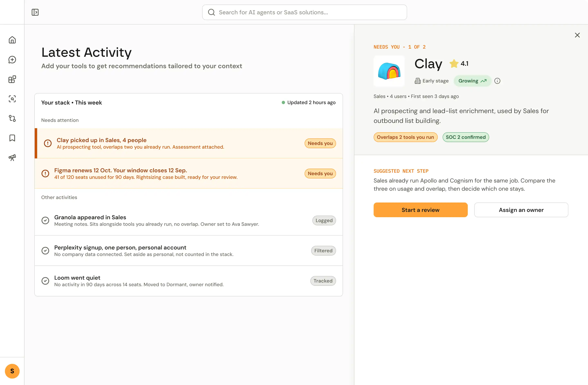
Task: Click the Growing trend badge
Action: pyautogui.click(x=472, y=81)
